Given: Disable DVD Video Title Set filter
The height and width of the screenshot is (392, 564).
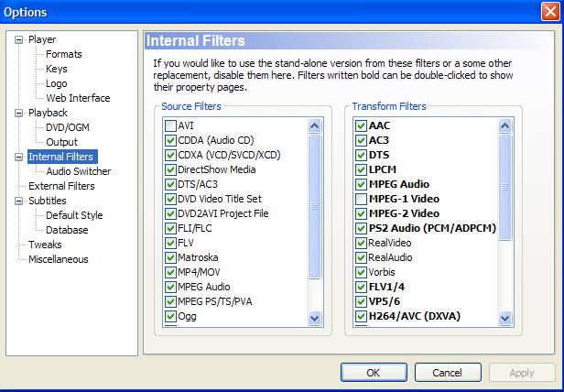Looking at the screenshot, I should (x=170, y=199).
